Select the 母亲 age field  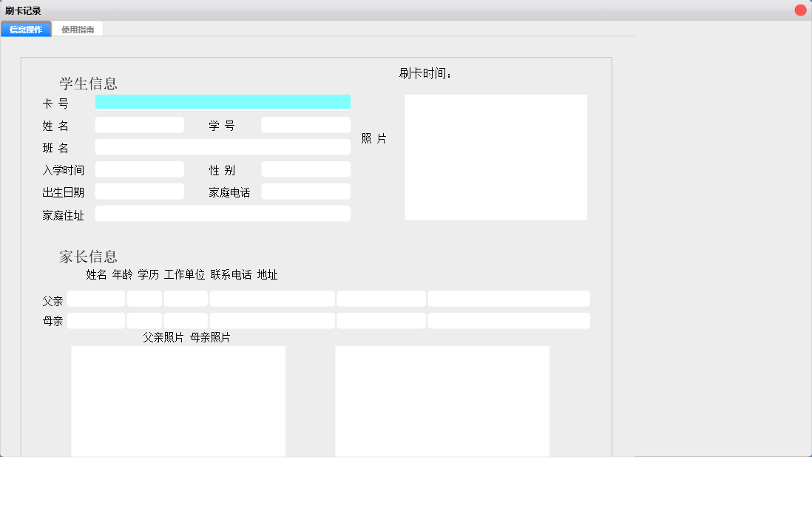coord(144,321)
